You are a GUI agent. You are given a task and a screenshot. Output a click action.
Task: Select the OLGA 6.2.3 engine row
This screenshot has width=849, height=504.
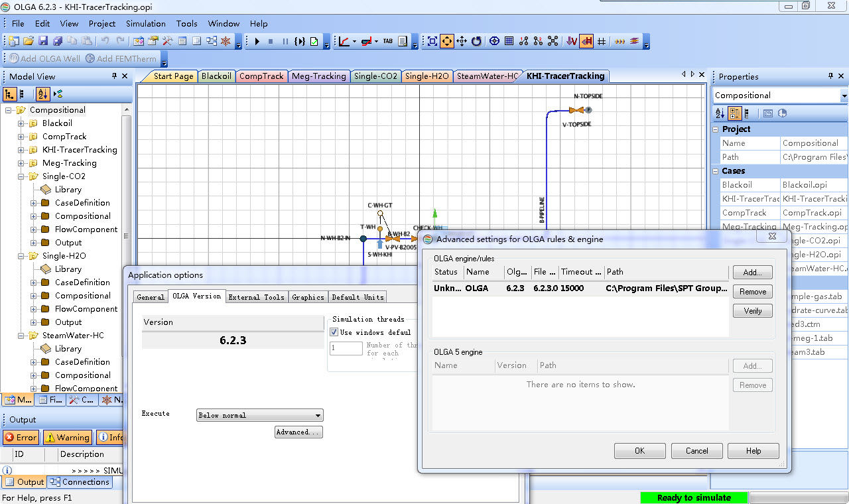coord(580,288)
